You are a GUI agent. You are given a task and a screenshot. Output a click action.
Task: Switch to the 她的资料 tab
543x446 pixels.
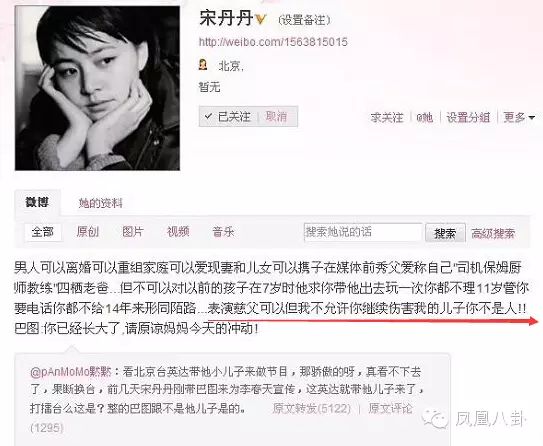100,203
